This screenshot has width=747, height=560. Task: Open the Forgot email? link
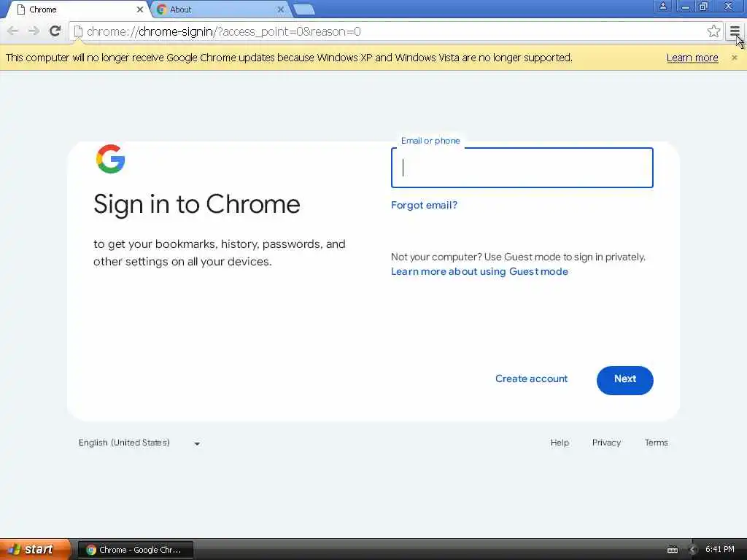[424, 205]
